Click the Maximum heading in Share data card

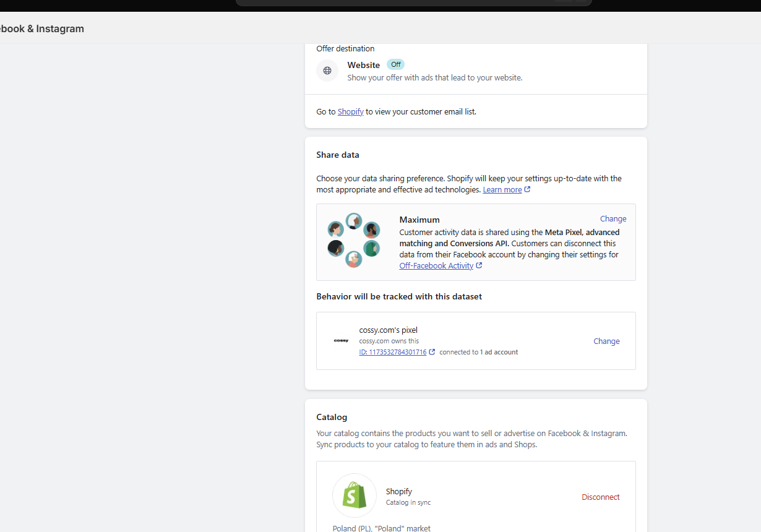[419, 220]
